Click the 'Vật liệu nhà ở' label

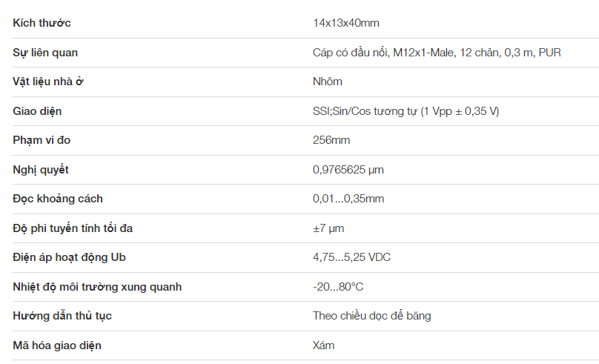(x=48, y=82)
